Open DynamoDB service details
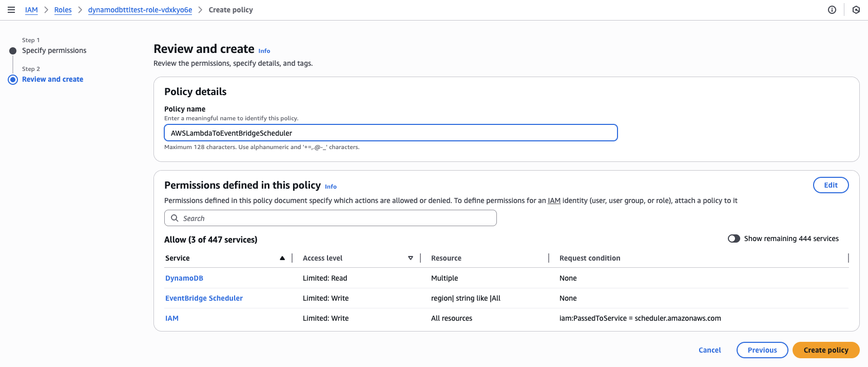Image resolution: width=868 pixels, height=367 pixels. [184, 278]
